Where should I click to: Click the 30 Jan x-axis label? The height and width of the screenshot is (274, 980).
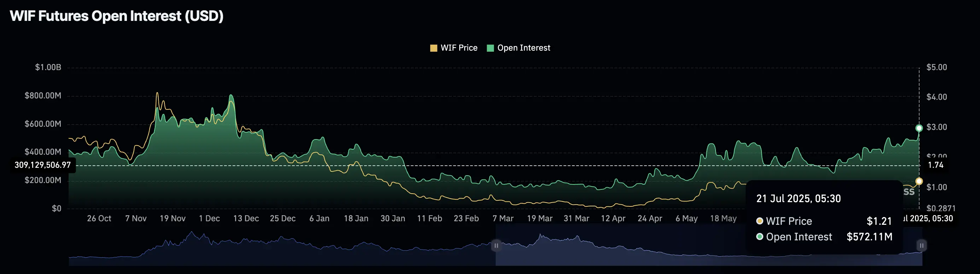pyautogui.click(x=393, y=218)
